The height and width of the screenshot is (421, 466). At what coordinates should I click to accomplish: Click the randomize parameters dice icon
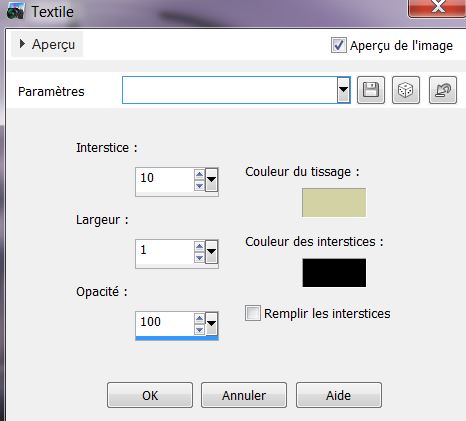(406, 90)
